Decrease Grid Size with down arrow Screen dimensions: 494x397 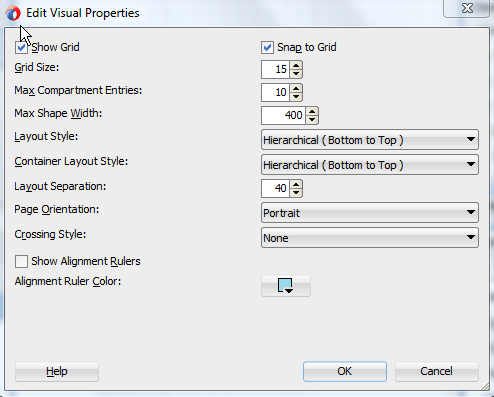(296, 74)
